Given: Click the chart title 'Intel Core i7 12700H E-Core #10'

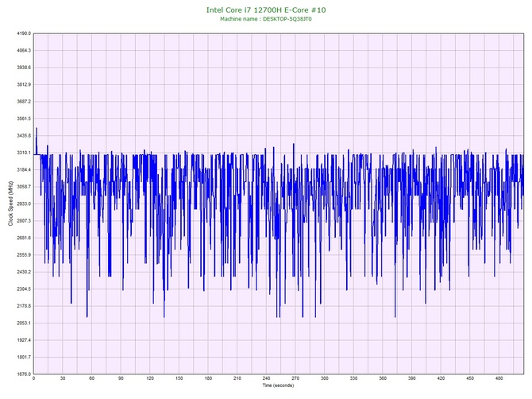Looking at the screenshot, I should pyautogui.click(x=266, y=10).
